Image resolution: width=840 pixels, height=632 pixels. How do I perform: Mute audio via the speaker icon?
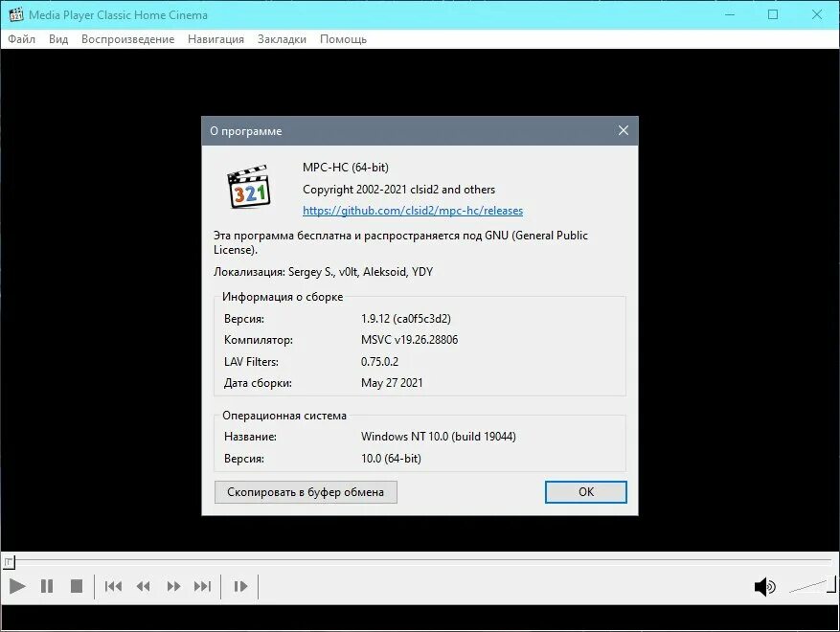pyautogui.click(x=764, y=587)
